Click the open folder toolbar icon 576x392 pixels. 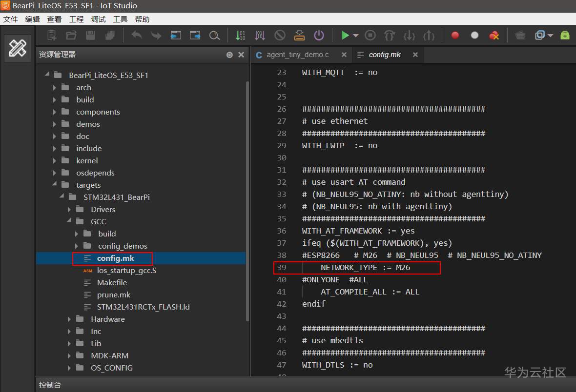click(x=71, y=35)
